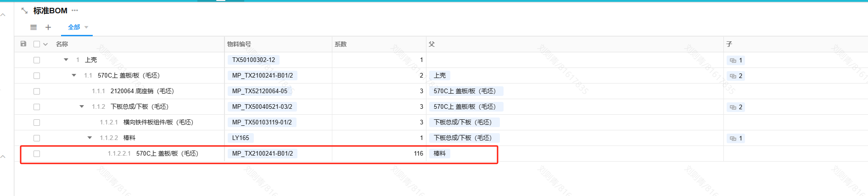
Task: Collapse panel using left edge chevron
Action: point(3,15)
